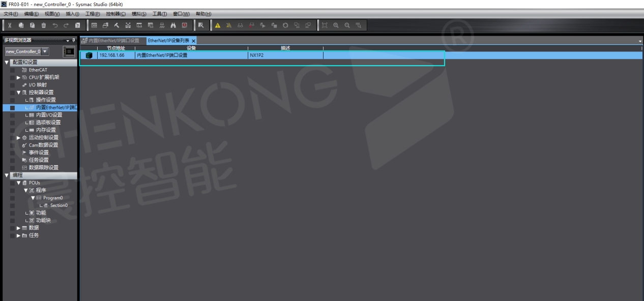Click the Zoom In magnifier icon

tap(336, 25)
